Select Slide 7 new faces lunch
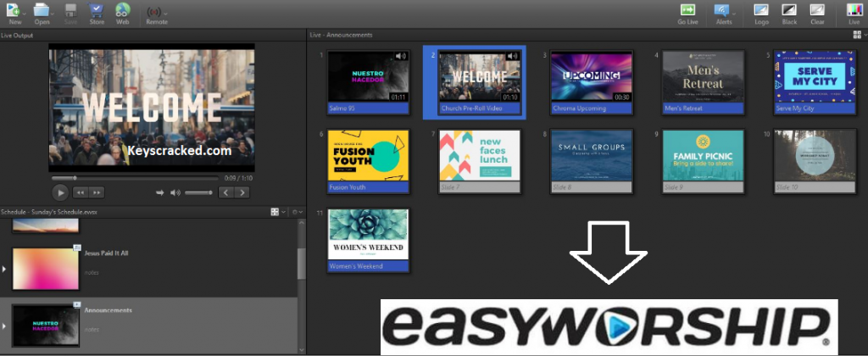This screenshot has width=868, height=356. pos(480,161)
